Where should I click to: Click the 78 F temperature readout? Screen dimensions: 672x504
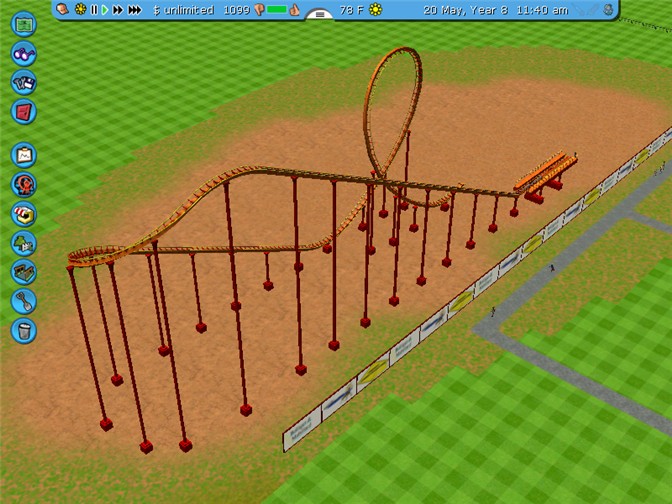tap(351, 10)
